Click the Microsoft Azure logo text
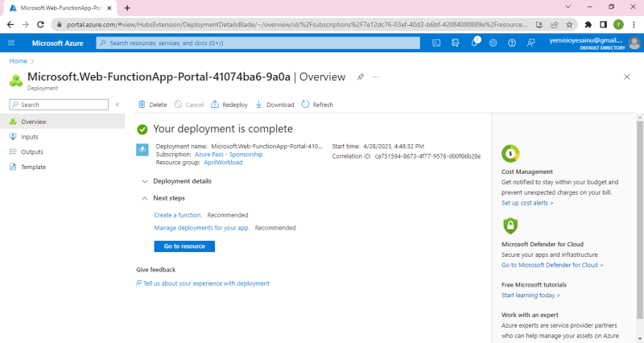The width and height of the screenshot is (644, 343). pyautogui.click(x=57, y=43)
